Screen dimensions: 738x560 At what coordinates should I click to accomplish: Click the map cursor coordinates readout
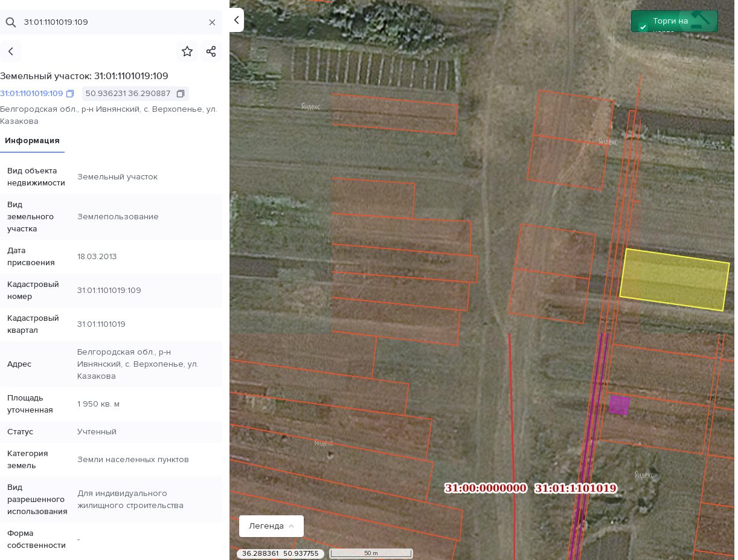(x=280, y=553)
